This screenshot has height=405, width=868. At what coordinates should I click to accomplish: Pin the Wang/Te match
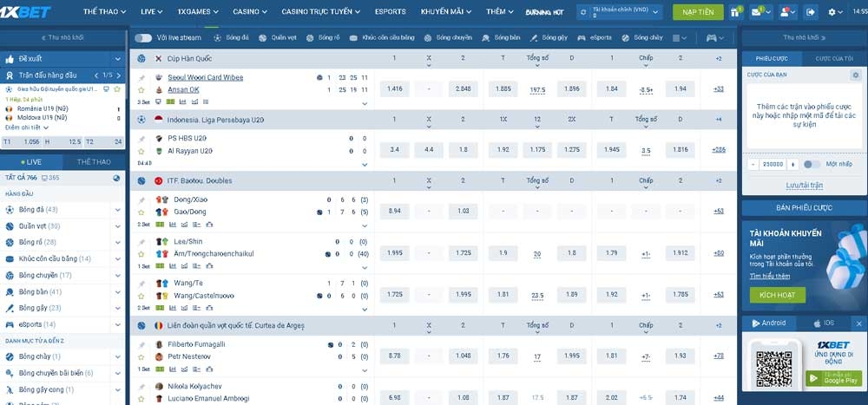(141, 284)
